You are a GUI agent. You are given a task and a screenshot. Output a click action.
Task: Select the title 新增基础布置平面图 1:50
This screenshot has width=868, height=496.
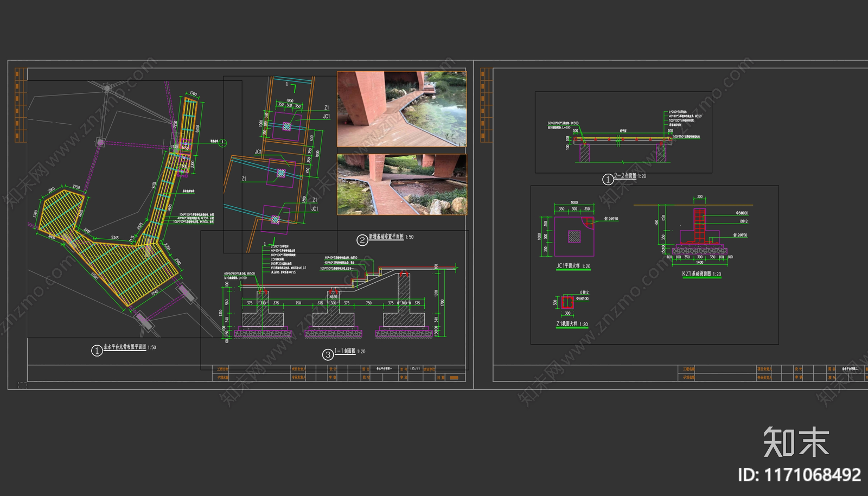click(391, 237)
